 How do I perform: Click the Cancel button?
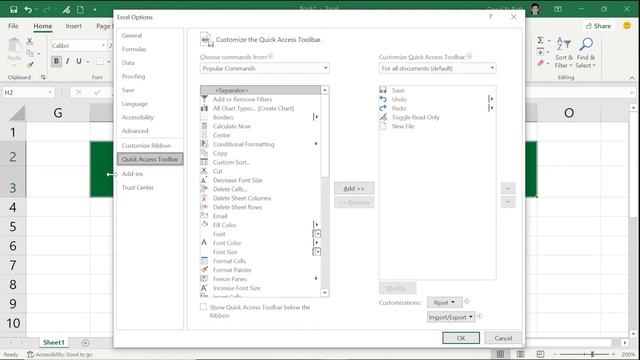click(503, 338)
